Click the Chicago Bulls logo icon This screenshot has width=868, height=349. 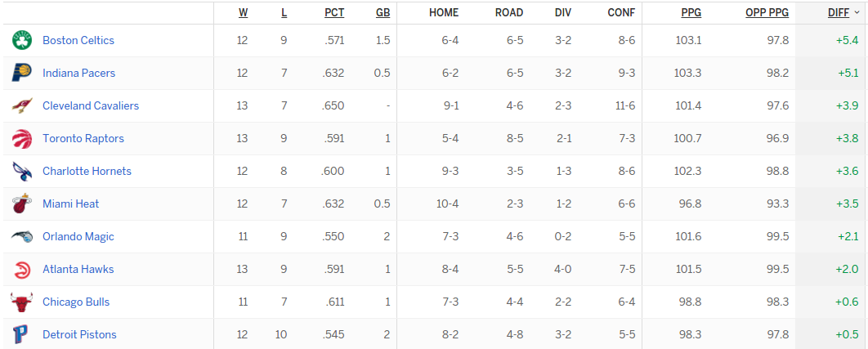click(x=22, y=302)
